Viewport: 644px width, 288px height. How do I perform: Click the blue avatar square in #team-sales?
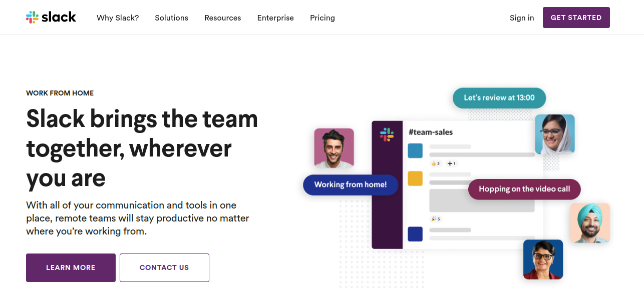(x=415, y=151)
